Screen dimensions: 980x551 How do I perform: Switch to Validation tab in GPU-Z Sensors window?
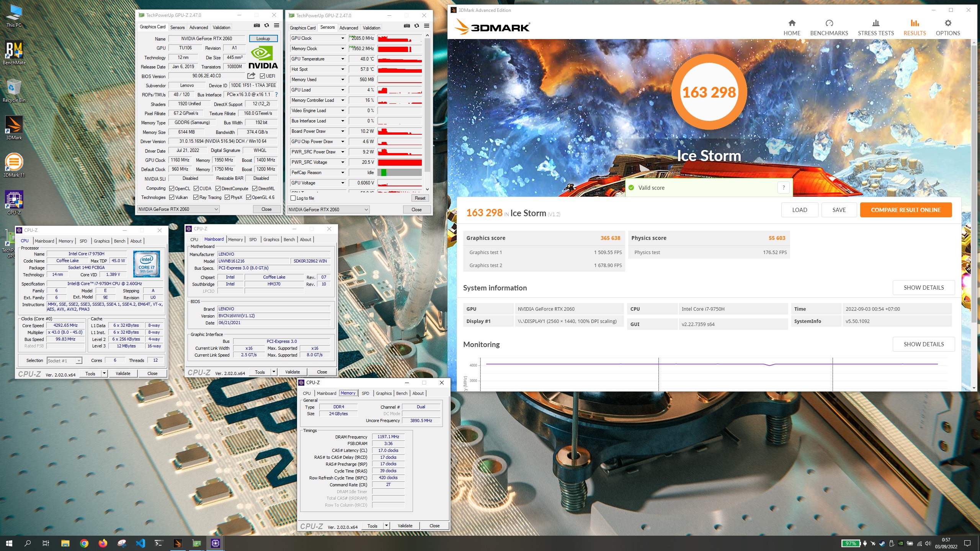(371, 28)
